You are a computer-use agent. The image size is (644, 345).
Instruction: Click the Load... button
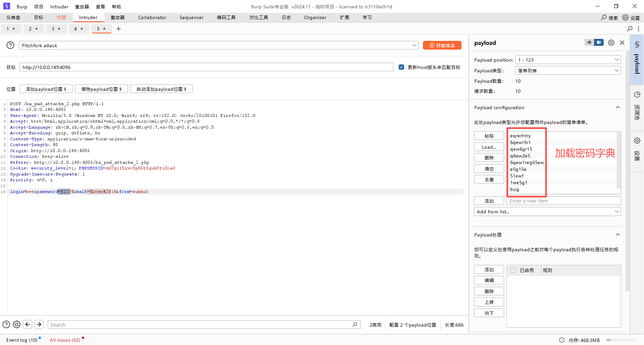pyautogui.click(x=489, y=147)
